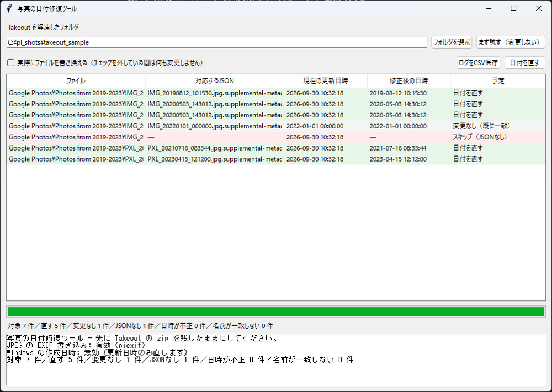The height and width of the screenshot is (392, 552).
Task: Click corrected date 2023-04-15 12:12:00
Action: click(398, 159)
